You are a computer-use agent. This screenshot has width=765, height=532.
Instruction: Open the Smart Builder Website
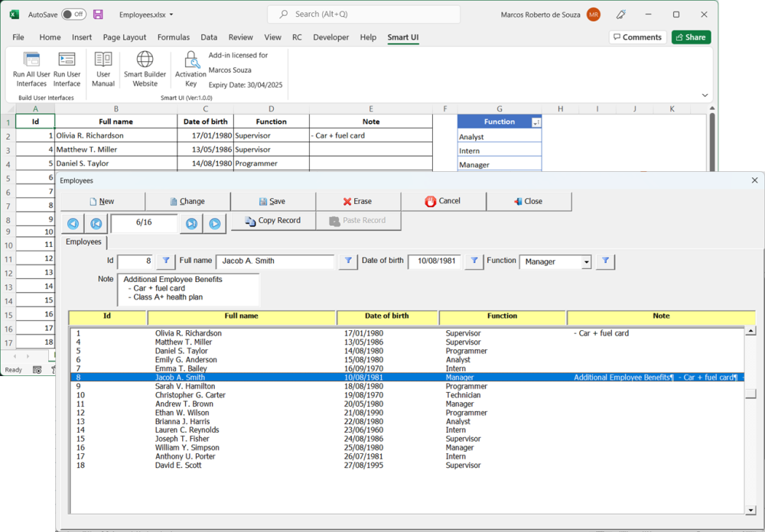pos(145,69)
